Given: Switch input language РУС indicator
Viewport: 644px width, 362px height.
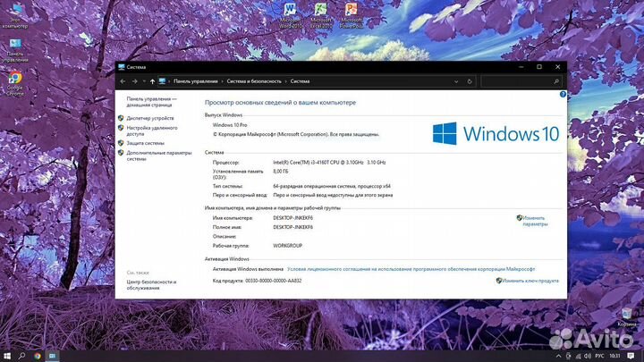Looking at the screenshot, I should pyautogui.click(x=599, y=356).
